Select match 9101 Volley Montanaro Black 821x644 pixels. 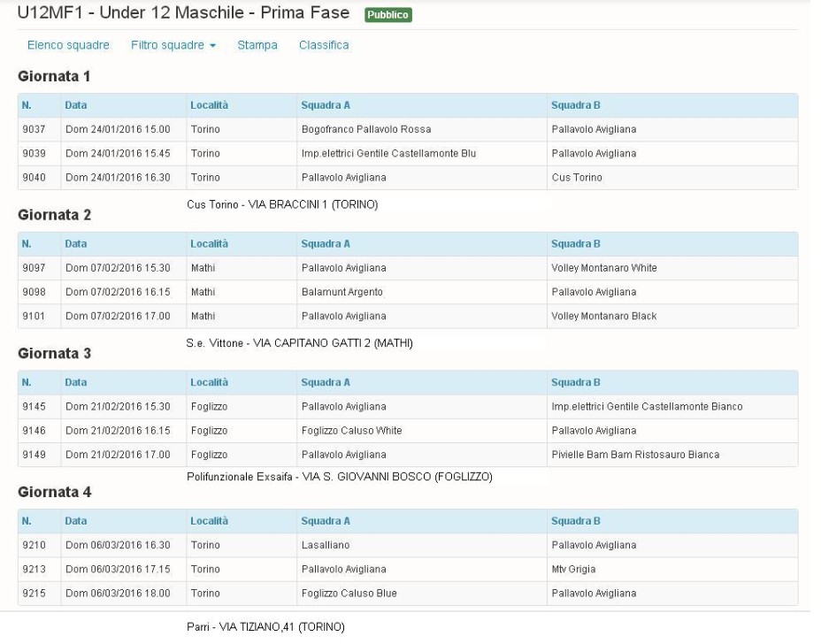point(408,316)
